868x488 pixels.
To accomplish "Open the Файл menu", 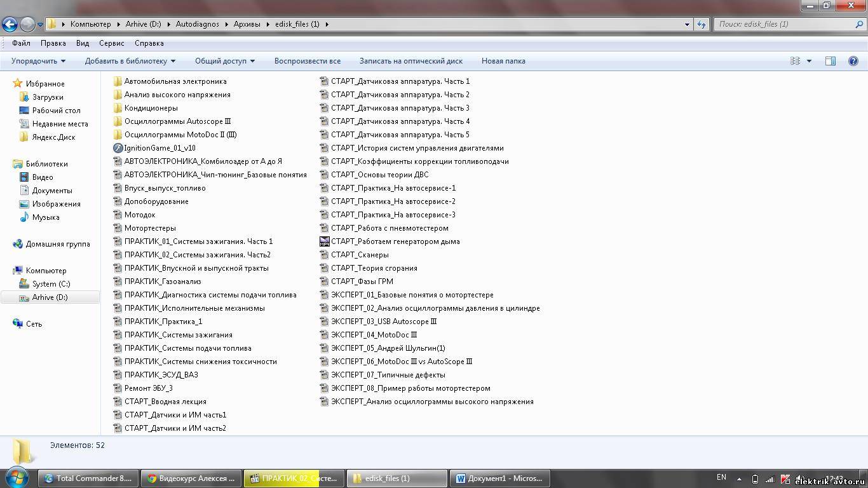I will tap(21, 43).
